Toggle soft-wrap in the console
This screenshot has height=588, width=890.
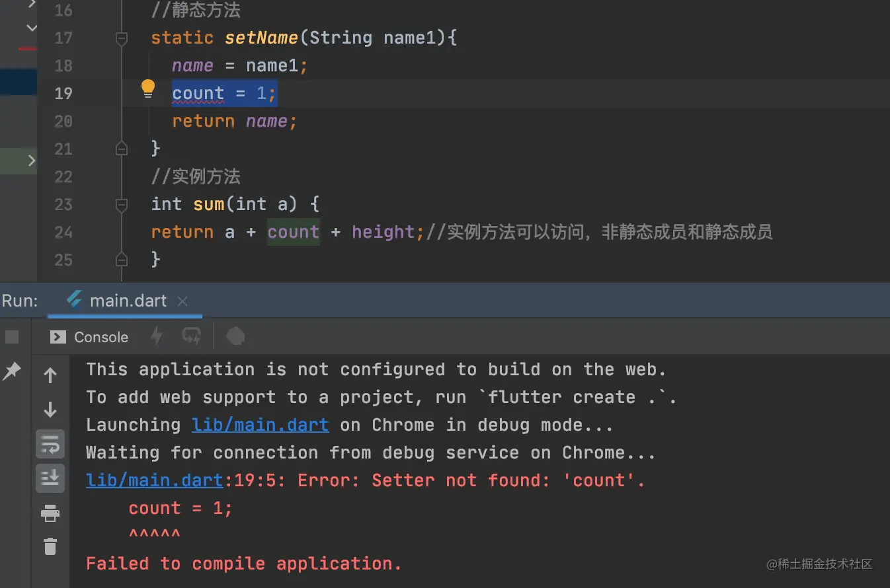pyautogui.click(x=50, y=445)
